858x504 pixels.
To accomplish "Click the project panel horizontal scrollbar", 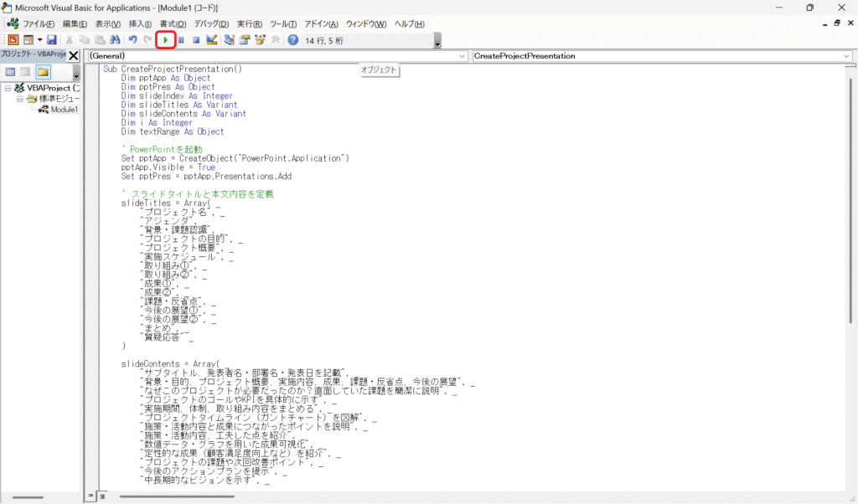I will [x=28, y=497].
